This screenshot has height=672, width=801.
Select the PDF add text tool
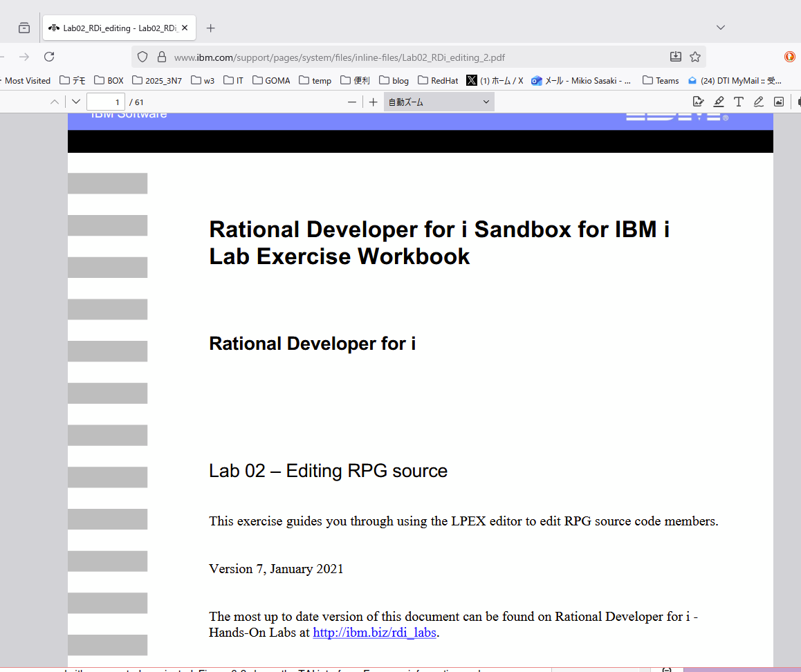pyautogui.click(x=739, y=102)
